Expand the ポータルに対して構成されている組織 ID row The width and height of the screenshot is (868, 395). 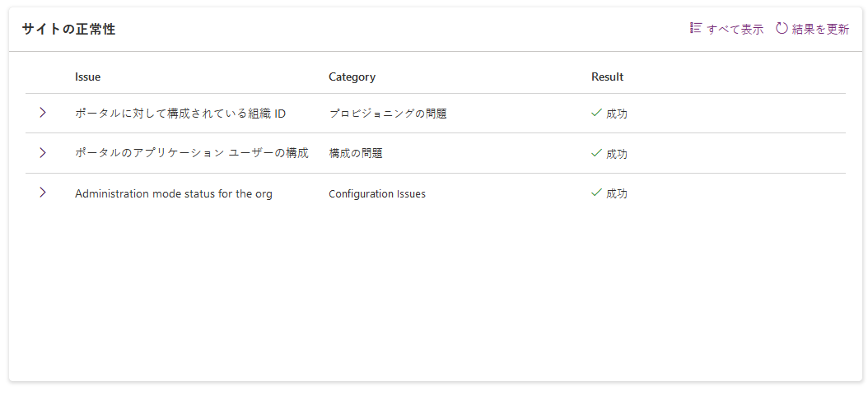click(43, 113)
